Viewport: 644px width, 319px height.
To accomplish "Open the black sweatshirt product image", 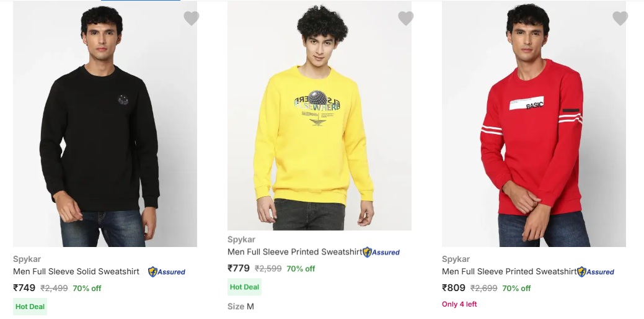I will pyautogui.click(x=105, y=124).
